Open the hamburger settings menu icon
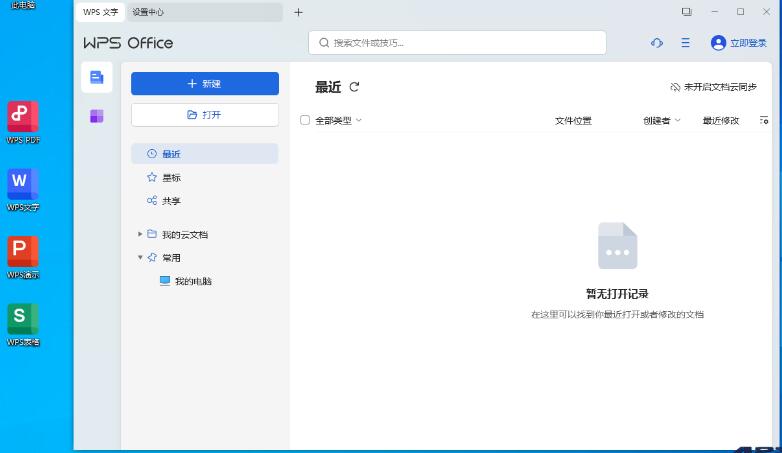 point(686,43)
